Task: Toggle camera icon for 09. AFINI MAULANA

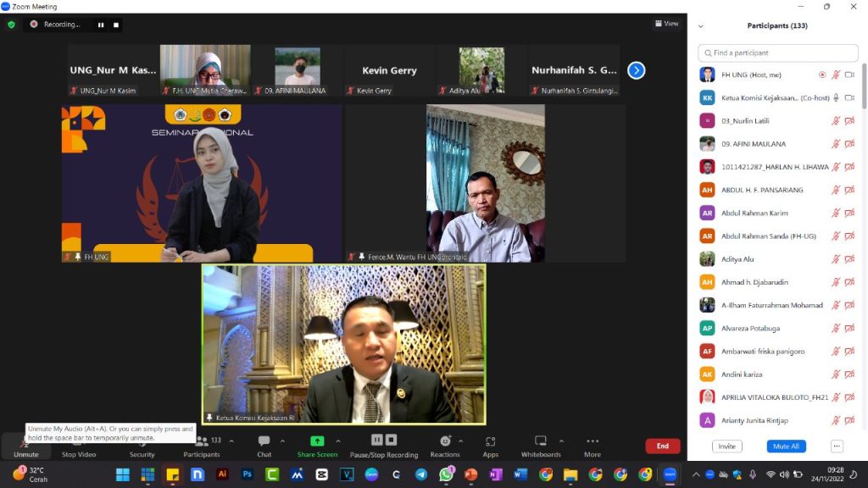Action: (849, 144)
